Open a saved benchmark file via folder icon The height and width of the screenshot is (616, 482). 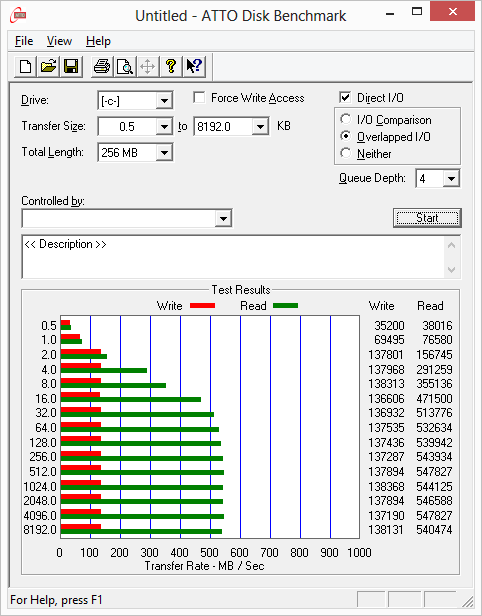tap(48, 66)
